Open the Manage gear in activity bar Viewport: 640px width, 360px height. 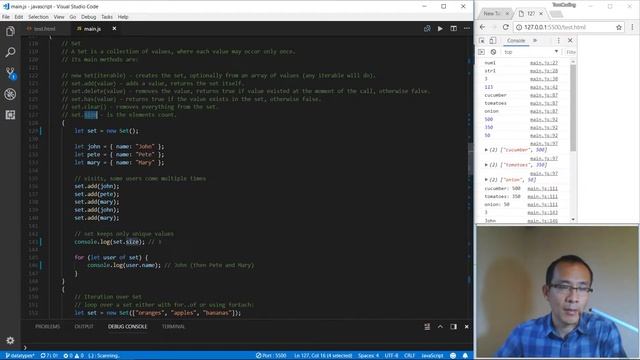tap(10, 340)
